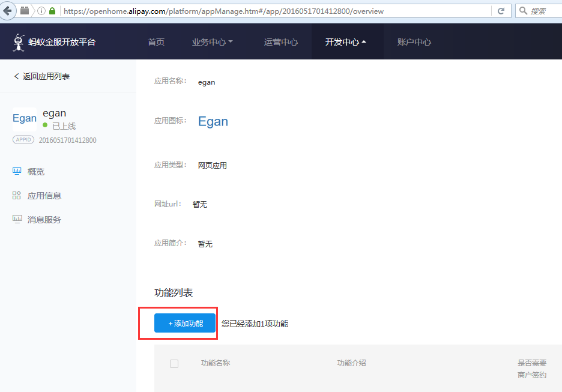Click the browser back arrow button
This screenshot has width=562, height=392.
tap(7, 11)
